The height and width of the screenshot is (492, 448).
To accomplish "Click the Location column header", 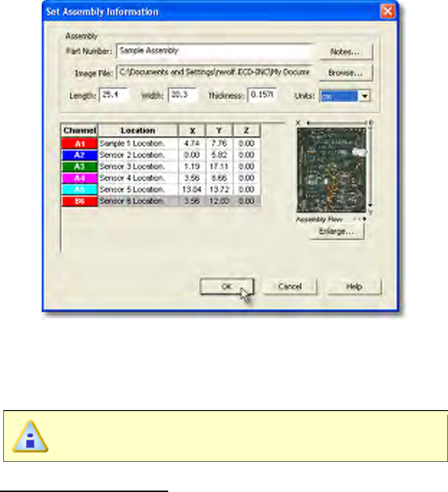I will click(138, 130).
